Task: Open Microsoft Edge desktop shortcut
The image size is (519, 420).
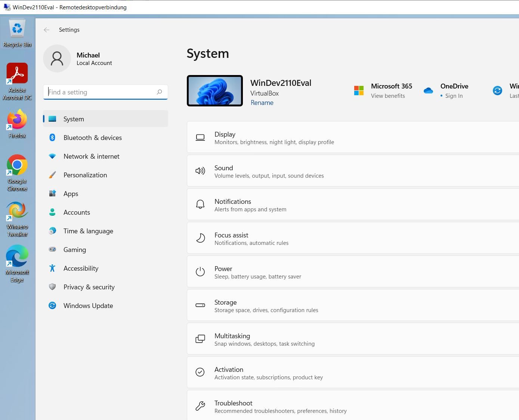Action: [17, 260]
